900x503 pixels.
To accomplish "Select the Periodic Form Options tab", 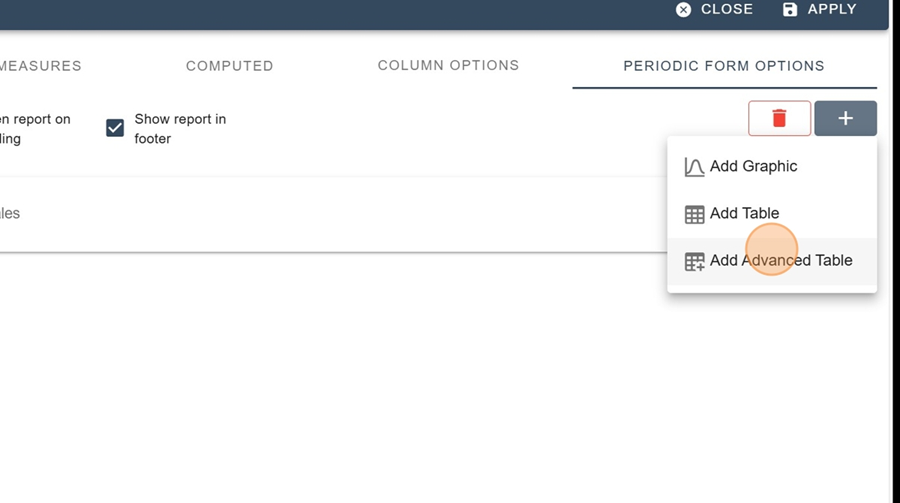I will click(724, 66).
